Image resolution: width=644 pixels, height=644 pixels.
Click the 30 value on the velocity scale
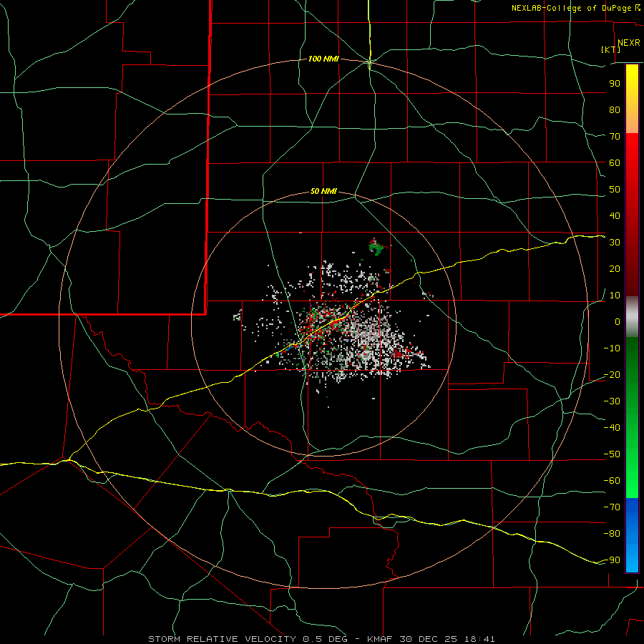[615, 243]
